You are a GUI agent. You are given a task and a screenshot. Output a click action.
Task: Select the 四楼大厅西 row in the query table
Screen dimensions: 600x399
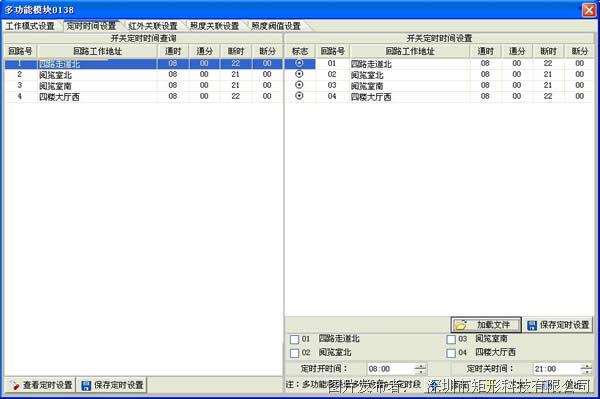(x=143, y=96)
